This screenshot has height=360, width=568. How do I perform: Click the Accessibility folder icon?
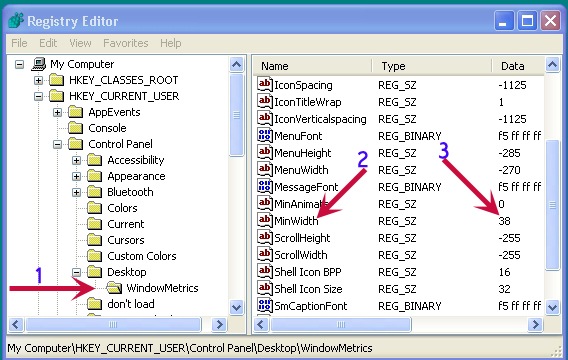(95, 160)
